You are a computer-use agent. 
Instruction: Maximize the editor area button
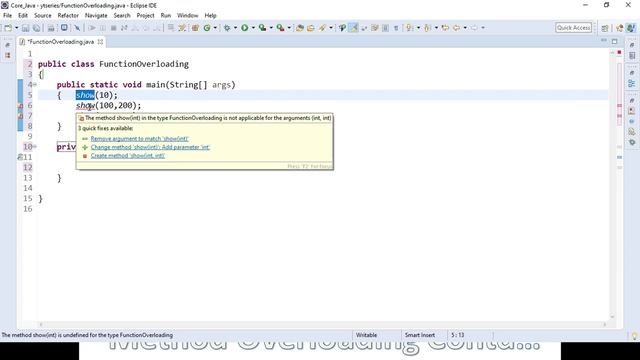click(615, 41)
